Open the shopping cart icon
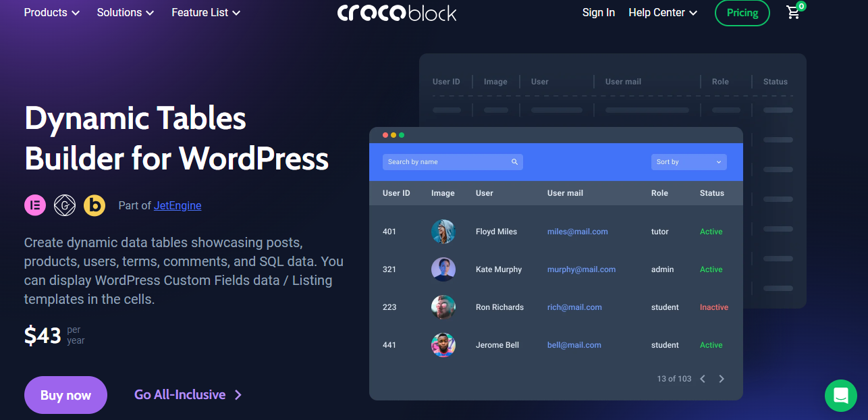Screen dimensions: 868x420 click(794, 13)
